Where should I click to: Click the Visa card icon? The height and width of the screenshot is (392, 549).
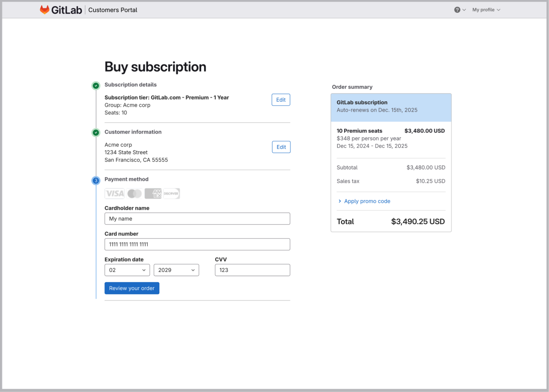pyautogui.click(x=114, y=194)
